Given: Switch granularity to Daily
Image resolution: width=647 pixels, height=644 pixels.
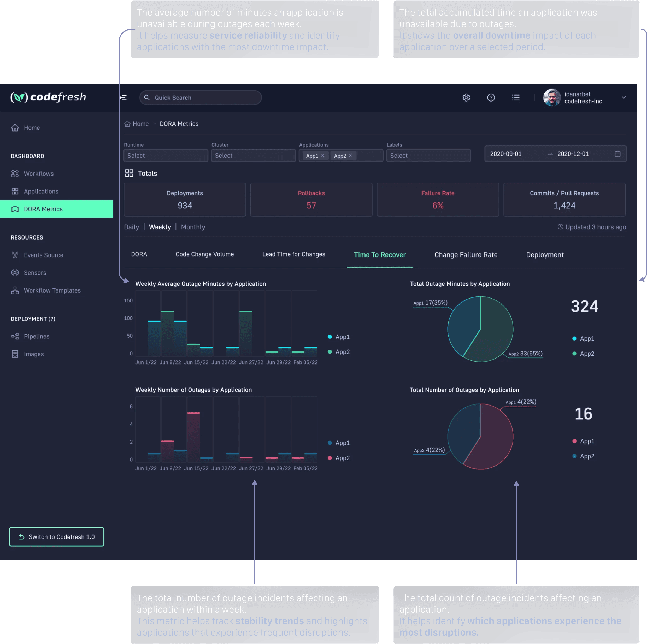Looking at the screenshot, I should coord(131,227).
